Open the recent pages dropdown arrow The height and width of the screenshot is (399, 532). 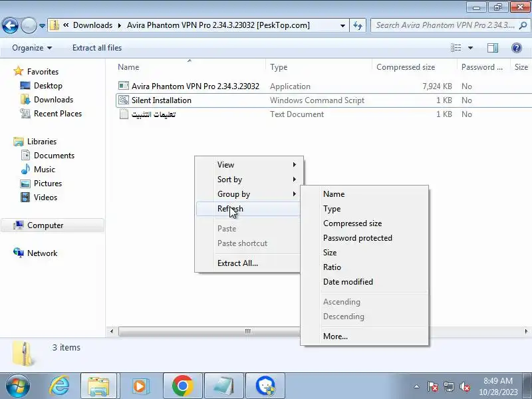42,26
